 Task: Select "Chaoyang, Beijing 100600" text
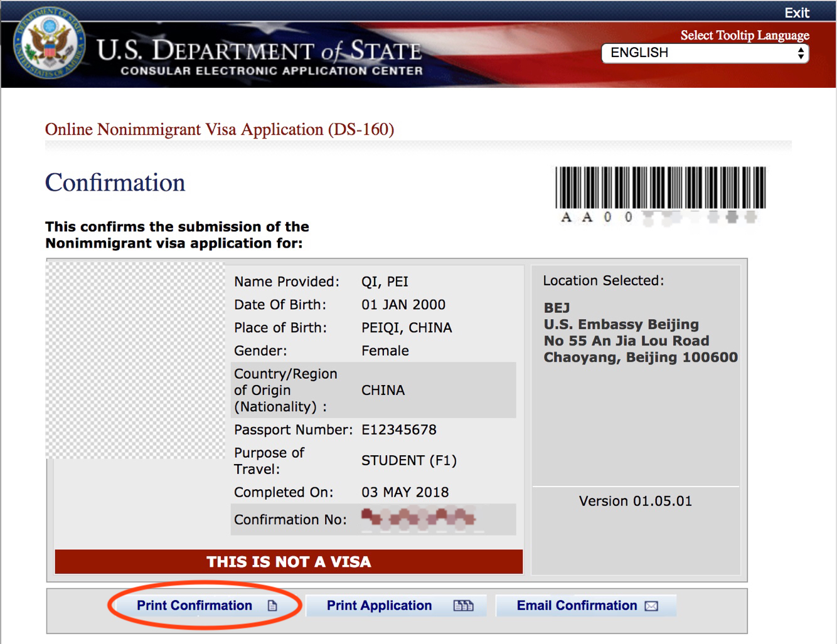pos(641,357)
